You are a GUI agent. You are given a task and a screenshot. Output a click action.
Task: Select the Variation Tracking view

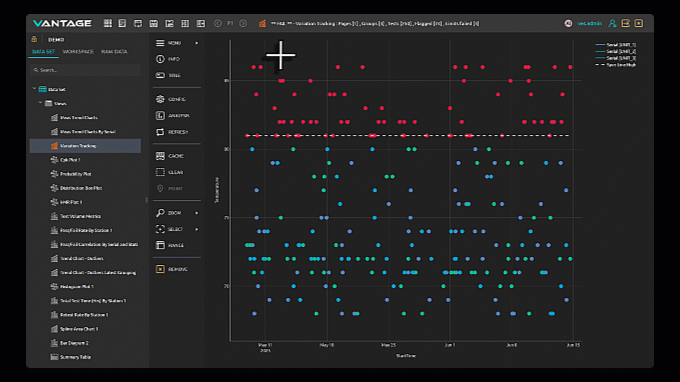tap(85, 146)
